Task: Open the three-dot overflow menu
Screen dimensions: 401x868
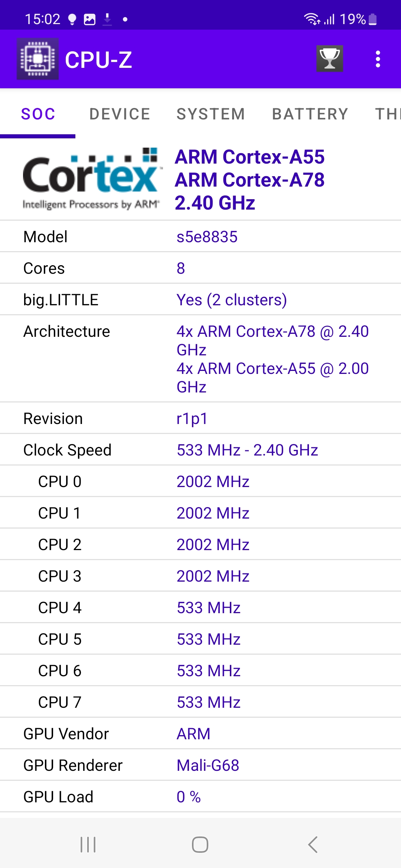Action: (x=378, y=59)
